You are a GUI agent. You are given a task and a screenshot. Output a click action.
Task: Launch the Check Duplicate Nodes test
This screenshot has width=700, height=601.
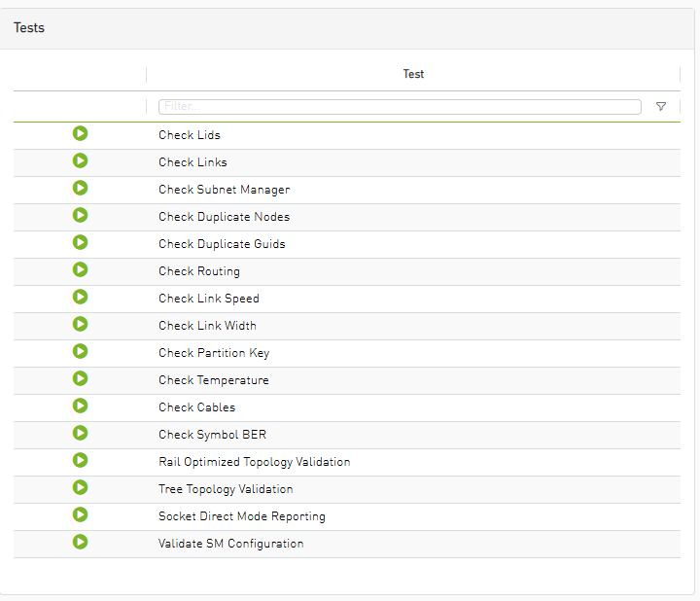(x=81, y=216)
